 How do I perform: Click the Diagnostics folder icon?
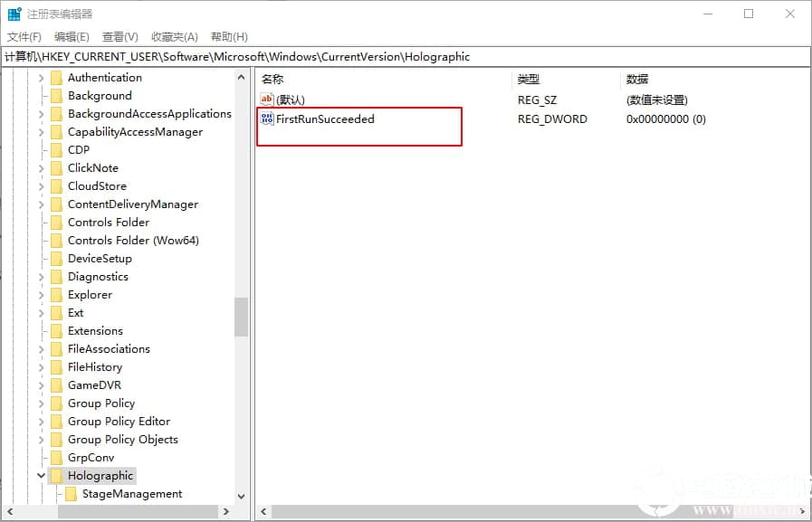pos(56,276)
